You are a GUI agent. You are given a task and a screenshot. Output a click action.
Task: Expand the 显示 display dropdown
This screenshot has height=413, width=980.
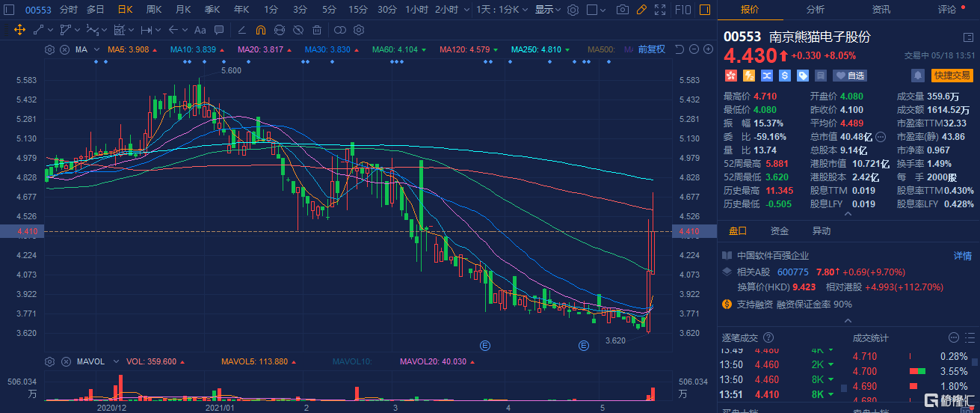(548, 10)
